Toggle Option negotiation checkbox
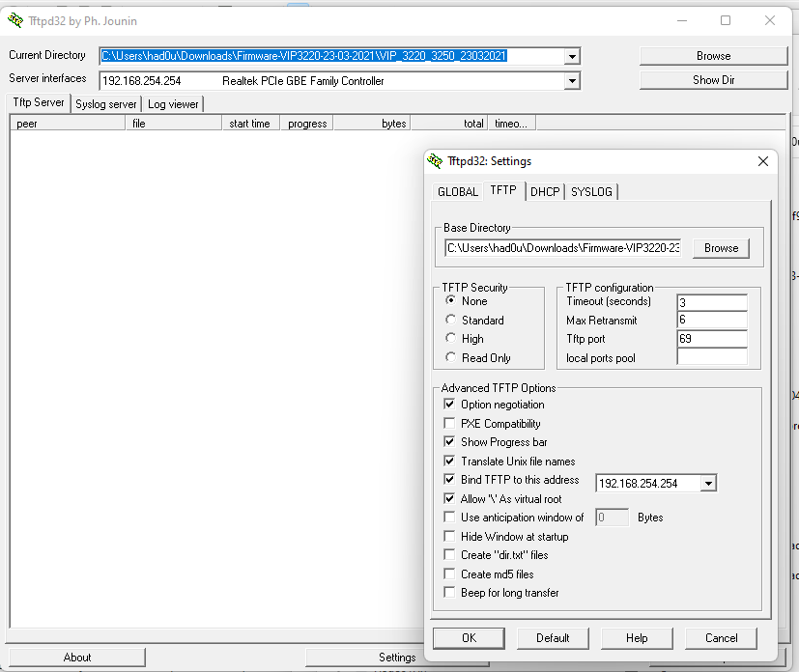 click(x=449, y=405)
